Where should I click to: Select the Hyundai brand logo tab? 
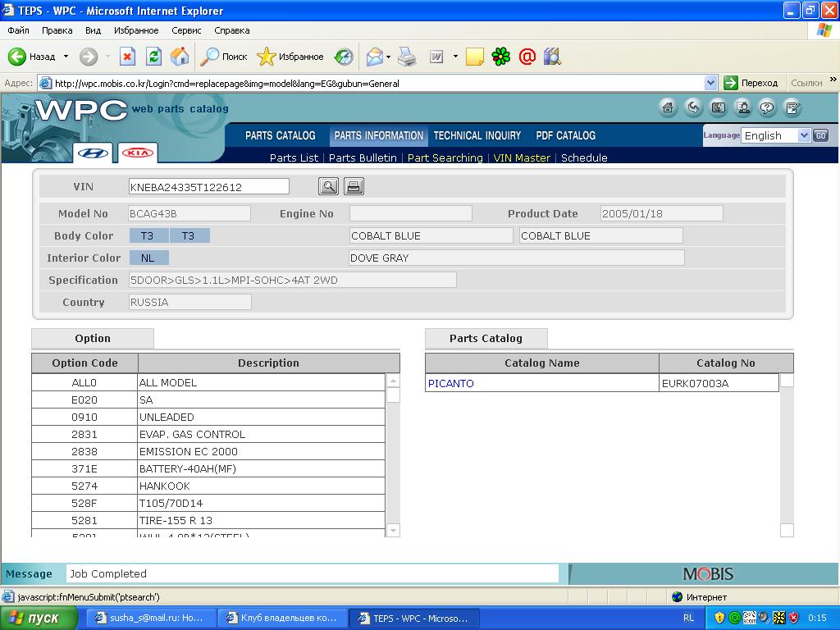click(x=93, y=153)
